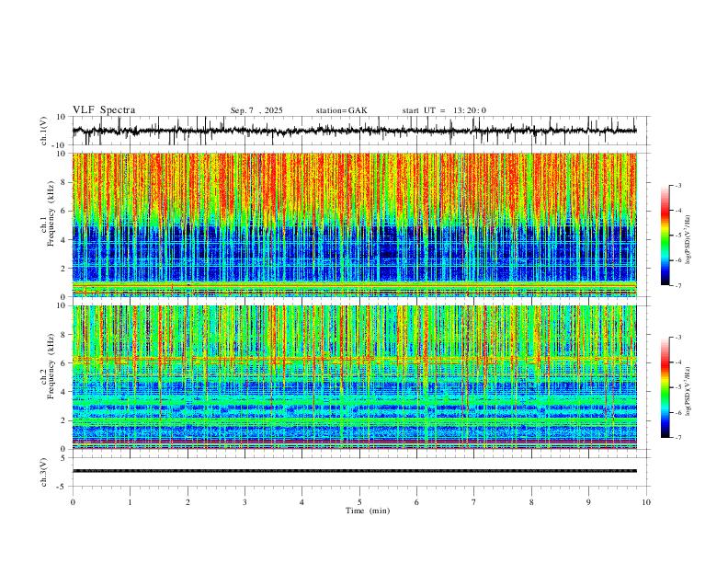Click the "8" kHz tick on ch.2 spectrogram

(x=63, y=335)
